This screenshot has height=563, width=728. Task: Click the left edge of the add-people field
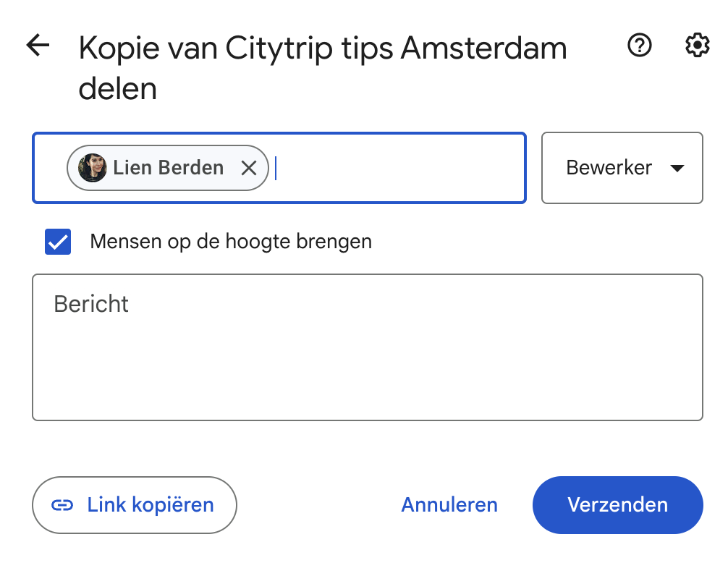(50, 168)
